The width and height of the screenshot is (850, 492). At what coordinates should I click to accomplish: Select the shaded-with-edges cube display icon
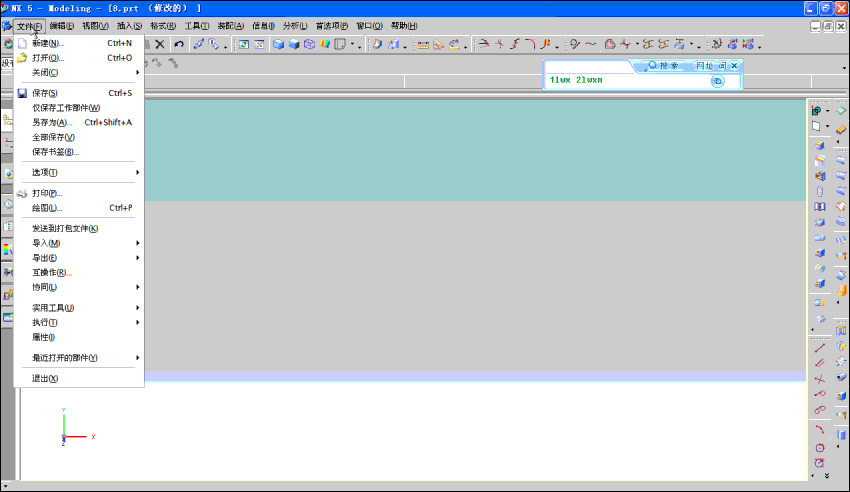278,44
